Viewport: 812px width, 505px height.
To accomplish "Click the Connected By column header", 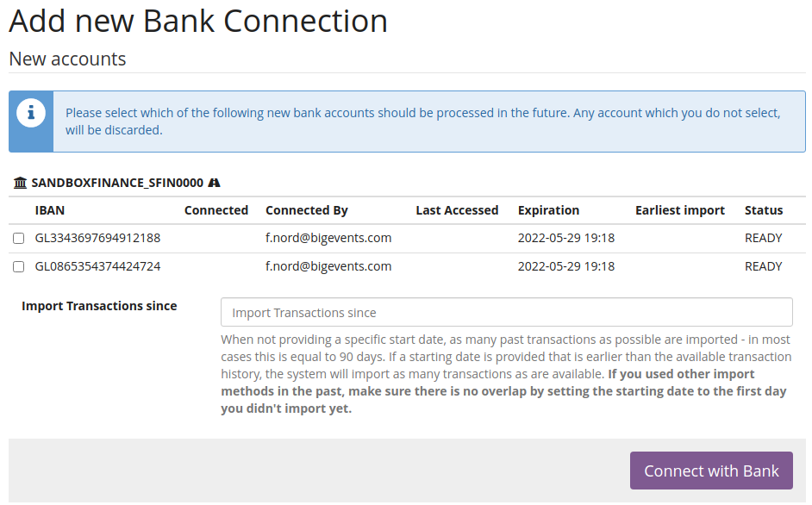I will tap(307, 210).
